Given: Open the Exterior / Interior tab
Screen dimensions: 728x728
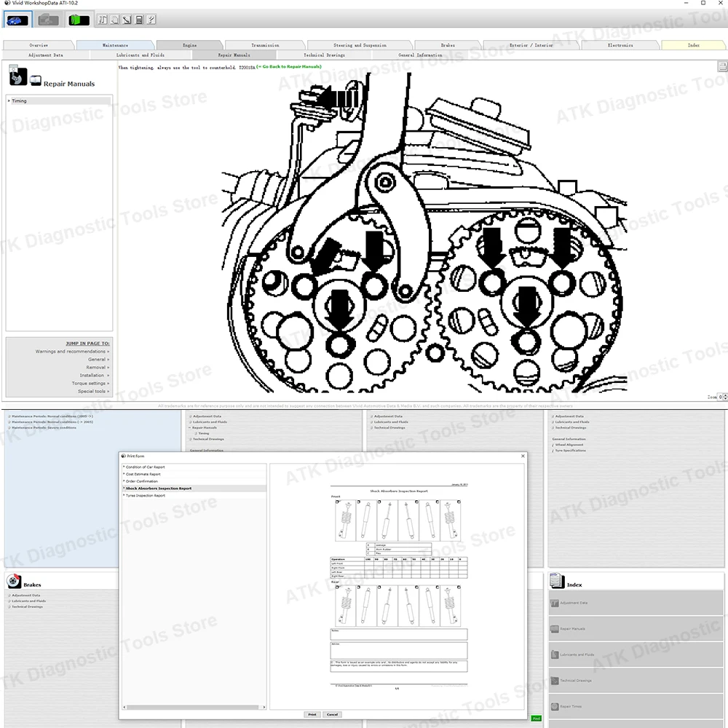Looking at the screenshot, I should (531, 45).
